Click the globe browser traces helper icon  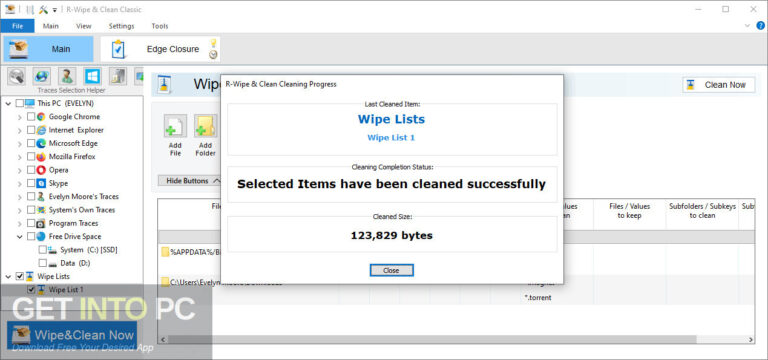point(42,76)
